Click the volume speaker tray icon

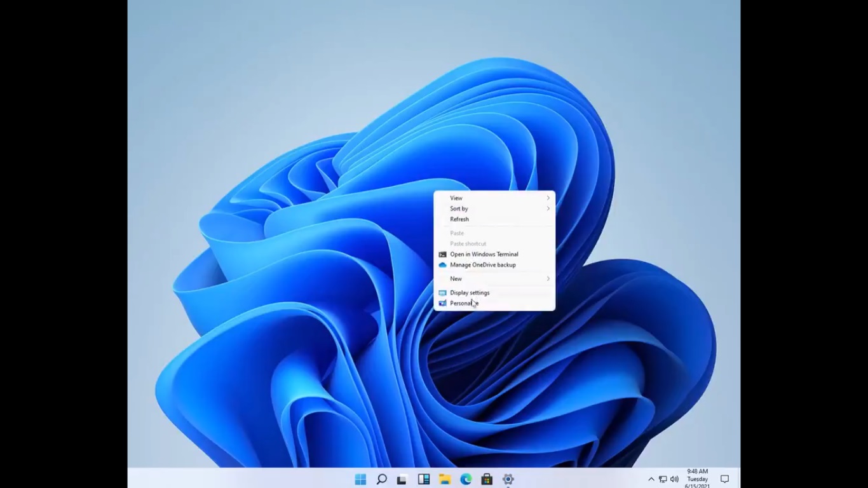[674, 479]
